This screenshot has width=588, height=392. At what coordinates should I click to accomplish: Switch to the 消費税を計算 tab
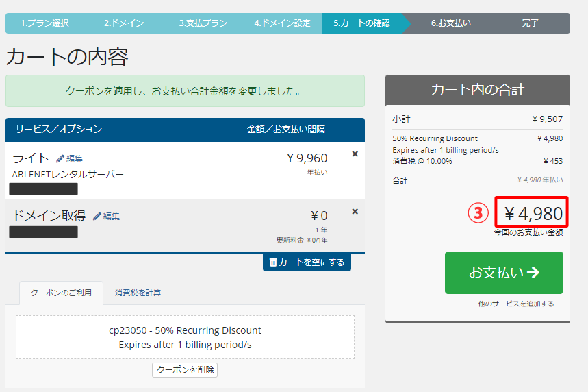click(x=138, y=293)
